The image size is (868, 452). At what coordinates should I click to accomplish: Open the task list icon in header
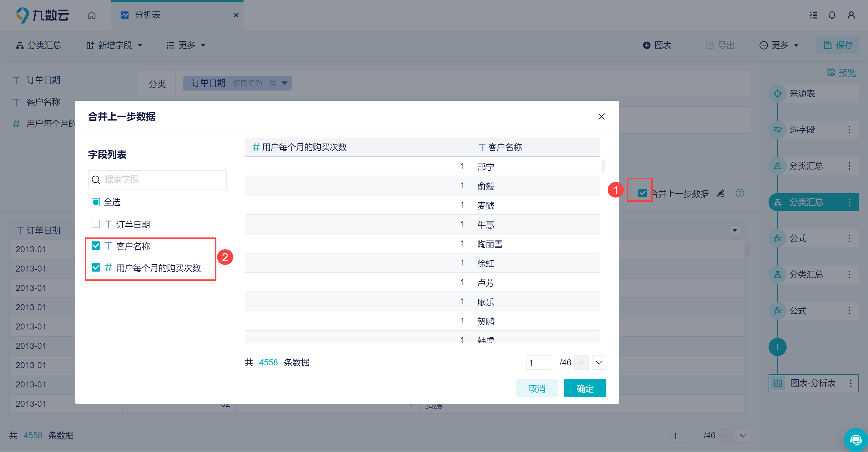pyautogui.click(x=813, y=15)
